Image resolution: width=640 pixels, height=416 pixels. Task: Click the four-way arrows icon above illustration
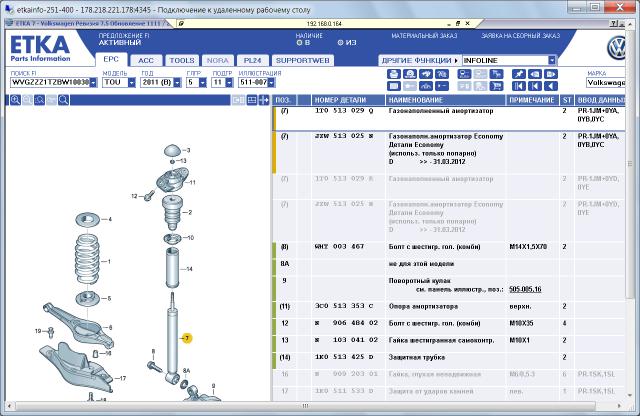(264, 100)
